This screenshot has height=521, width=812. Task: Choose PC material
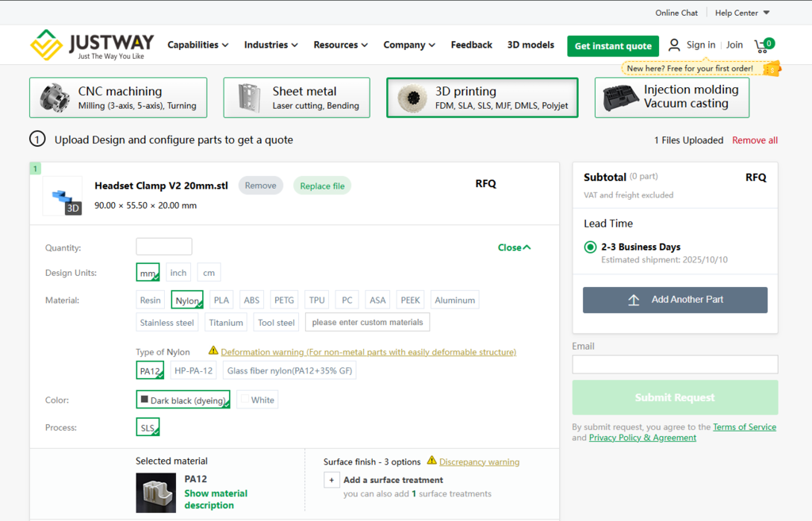tap(347, 300)
